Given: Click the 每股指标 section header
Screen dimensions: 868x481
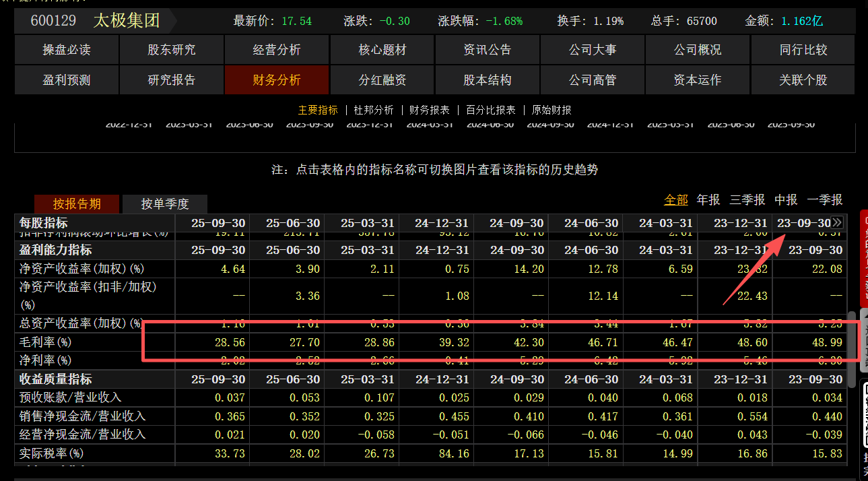Looking at the screenshot, I should (x=43, y=223).
